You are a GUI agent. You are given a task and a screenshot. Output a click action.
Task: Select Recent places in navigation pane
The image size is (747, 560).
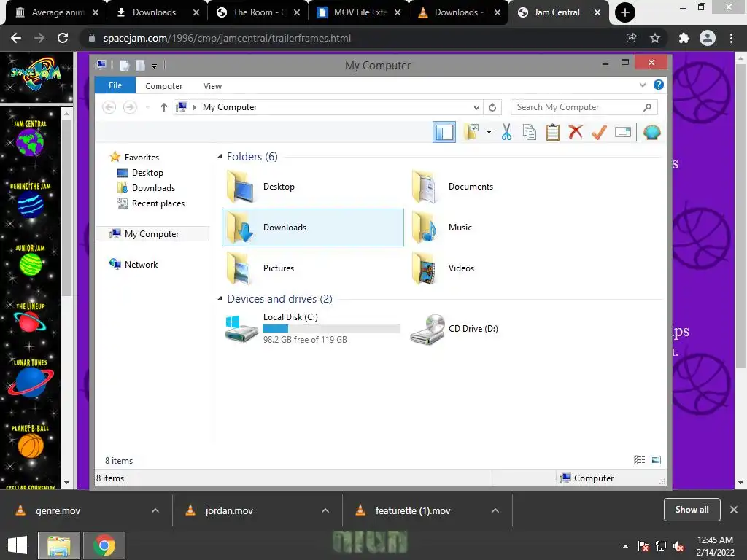pos(158,203)
